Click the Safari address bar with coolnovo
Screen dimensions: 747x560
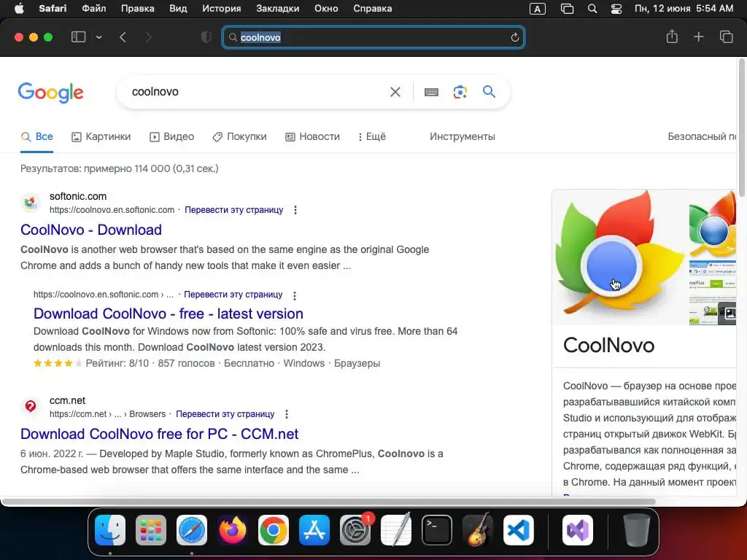click(x=373, y=37)
